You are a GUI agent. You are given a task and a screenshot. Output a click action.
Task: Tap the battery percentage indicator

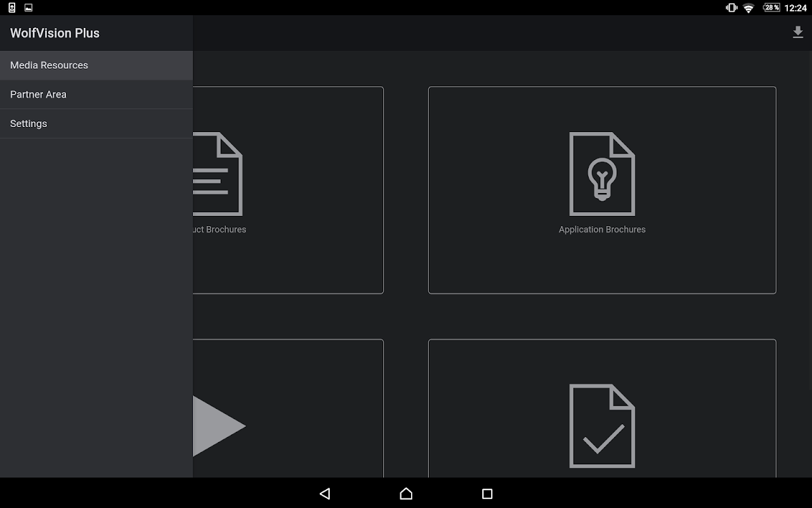pos(771,8)
